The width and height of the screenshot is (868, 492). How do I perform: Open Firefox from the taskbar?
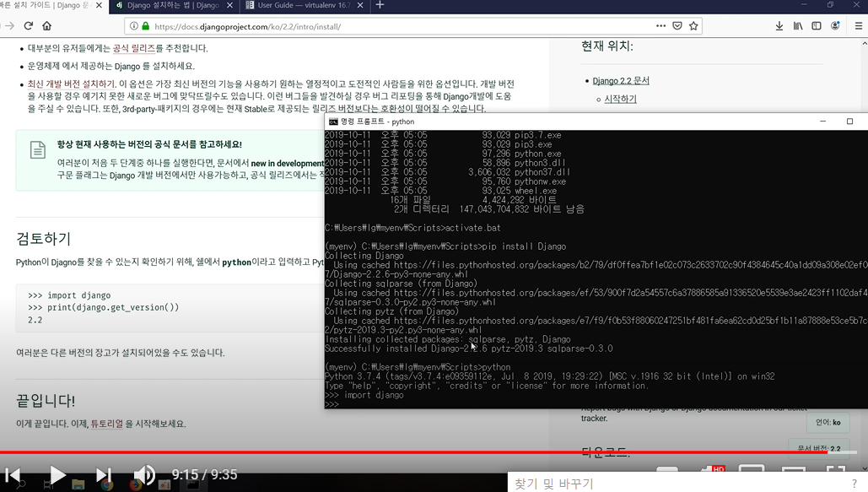pyautogui.click(x=136, y=485)
